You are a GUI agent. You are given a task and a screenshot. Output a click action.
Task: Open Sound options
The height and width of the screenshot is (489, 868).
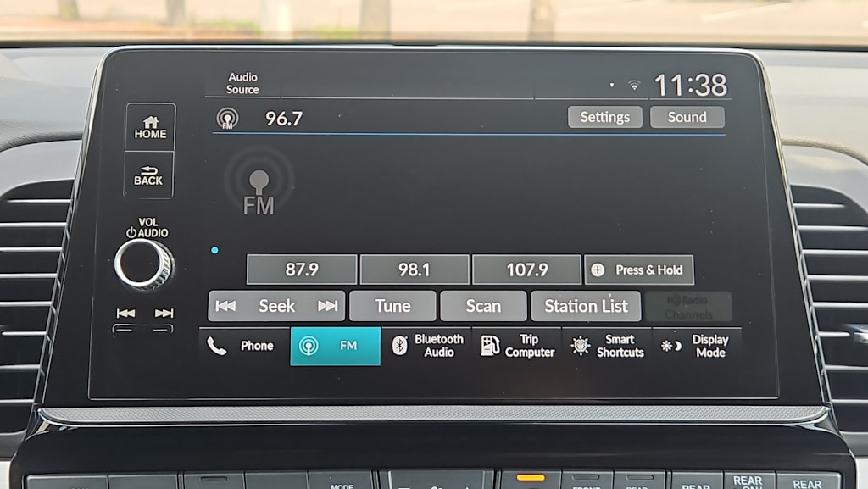point(687,117)
